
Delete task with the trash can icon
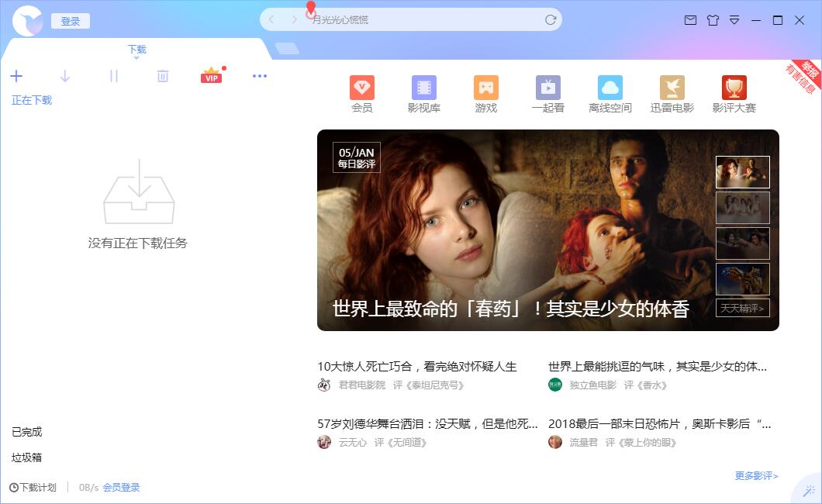pos(163,76)
